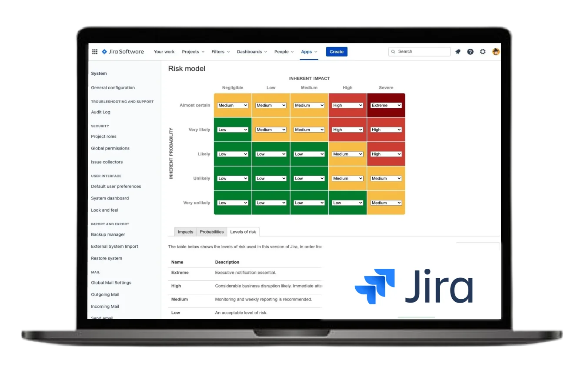Image resolution: width=588 pixels, height=377 pixels.
Task: Switch to the Impacts tab
Action: 185,232
